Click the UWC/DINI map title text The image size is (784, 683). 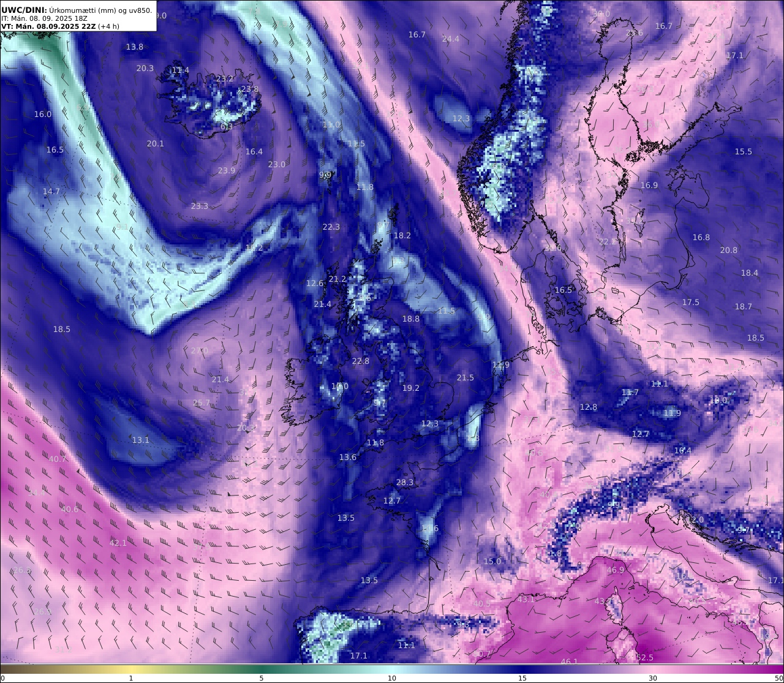tap(77, 10)
